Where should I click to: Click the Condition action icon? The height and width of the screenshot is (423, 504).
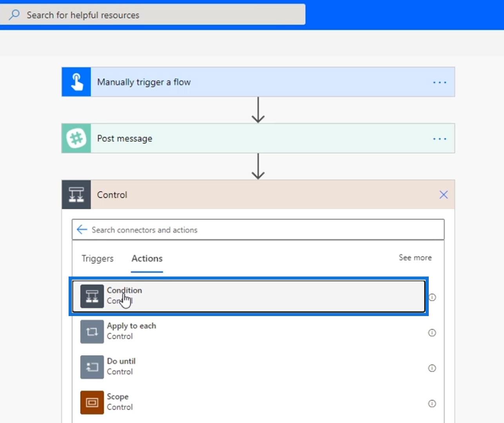(92, 296)
